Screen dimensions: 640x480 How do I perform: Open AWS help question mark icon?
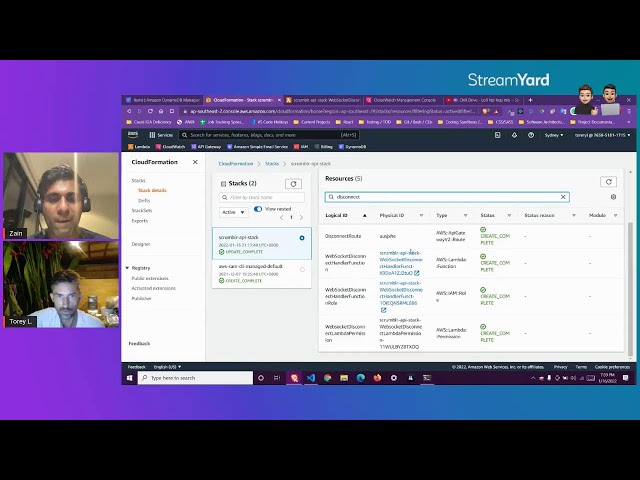pyautogui.click(x=531, y=135)
